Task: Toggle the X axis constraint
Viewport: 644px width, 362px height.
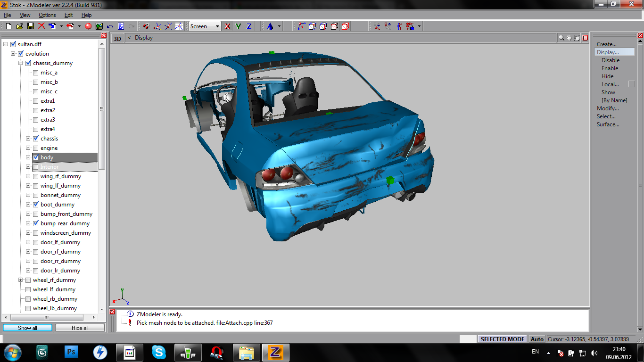Action: tap(228, 26)
